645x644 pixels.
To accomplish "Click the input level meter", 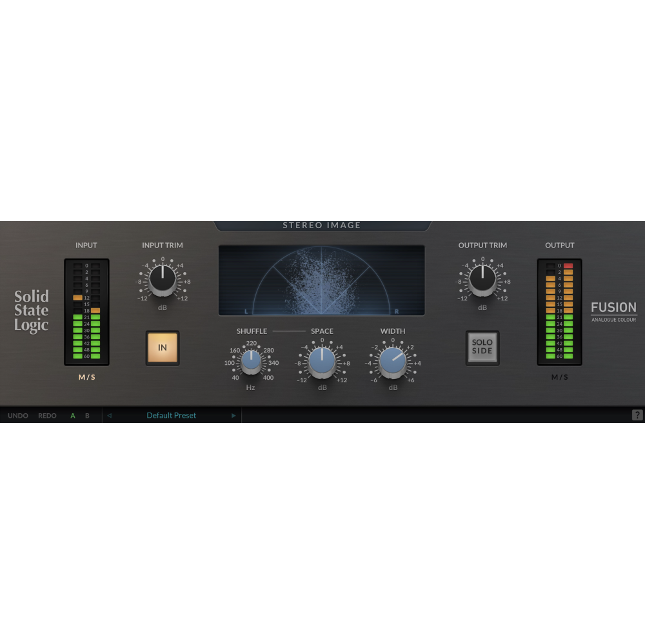I will tap(87, 312).
